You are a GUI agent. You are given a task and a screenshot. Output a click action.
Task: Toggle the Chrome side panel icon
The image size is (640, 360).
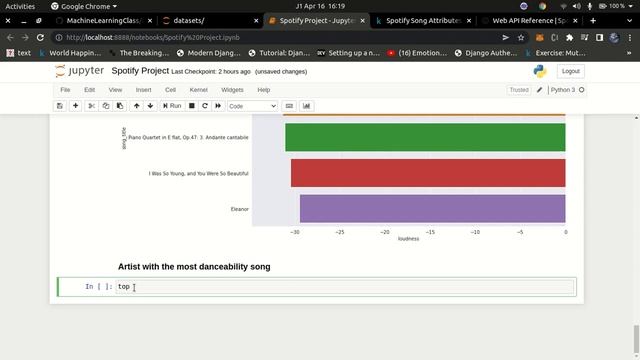coord(599,38)
